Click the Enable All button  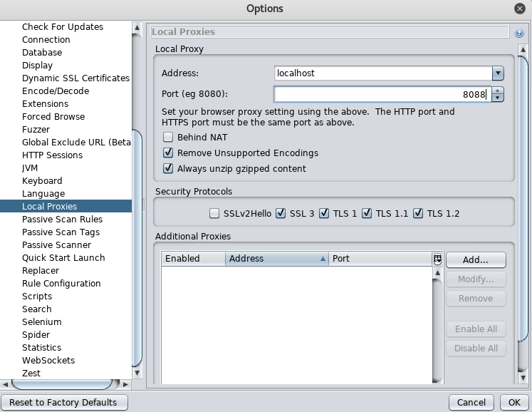click(476, 329)
